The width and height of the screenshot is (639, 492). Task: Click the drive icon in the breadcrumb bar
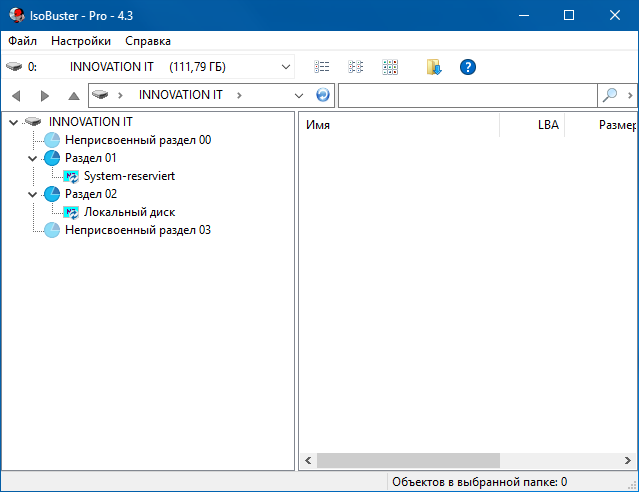100,95
